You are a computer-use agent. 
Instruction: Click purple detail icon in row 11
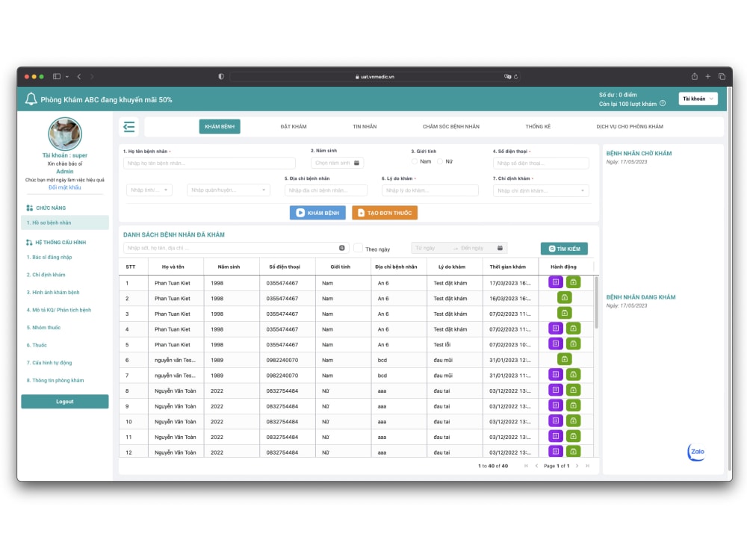(556, 436)
